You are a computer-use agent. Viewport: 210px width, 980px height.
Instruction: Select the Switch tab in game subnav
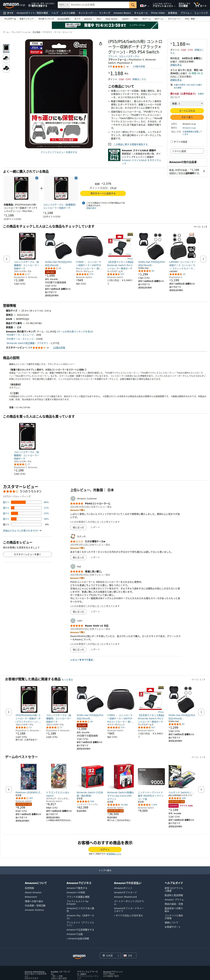(125, 19)
